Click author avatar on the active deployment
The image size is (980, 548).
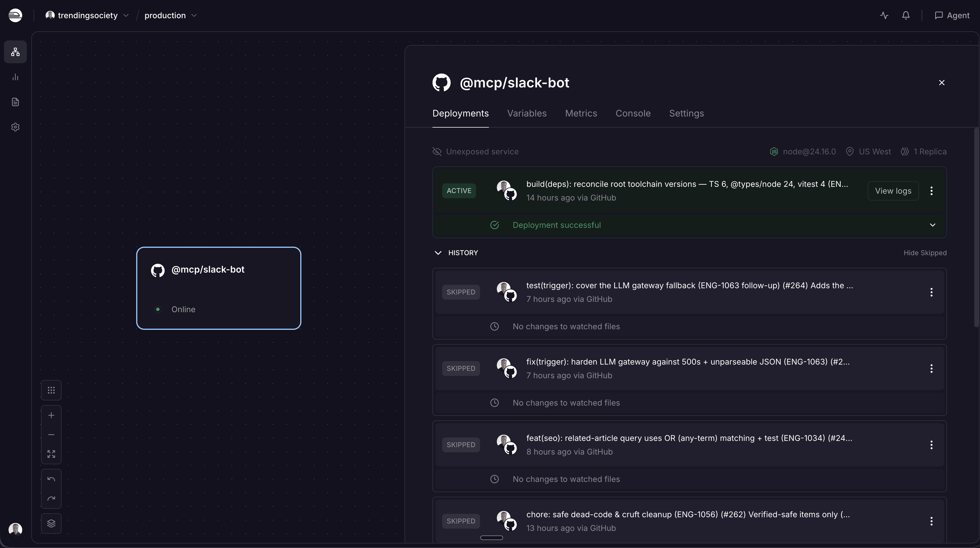(503, 187)
